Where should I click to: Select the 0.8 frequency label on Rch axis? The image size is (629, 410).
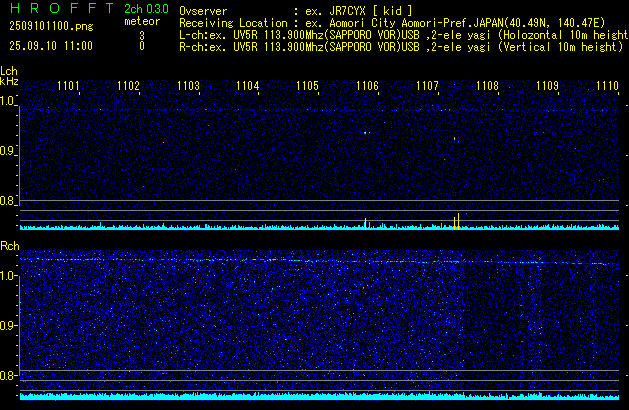pos(7,375)
